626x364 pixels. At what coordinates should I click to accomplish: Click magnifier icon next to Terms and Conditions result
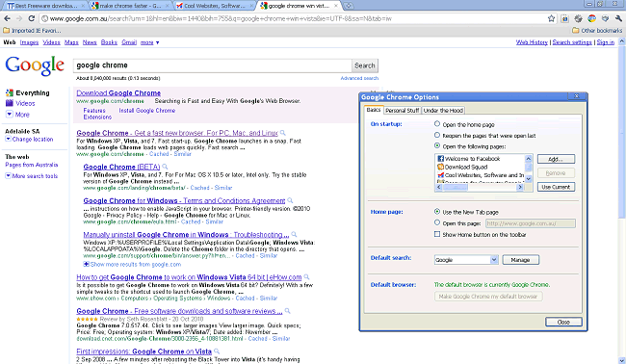point(290,200)
